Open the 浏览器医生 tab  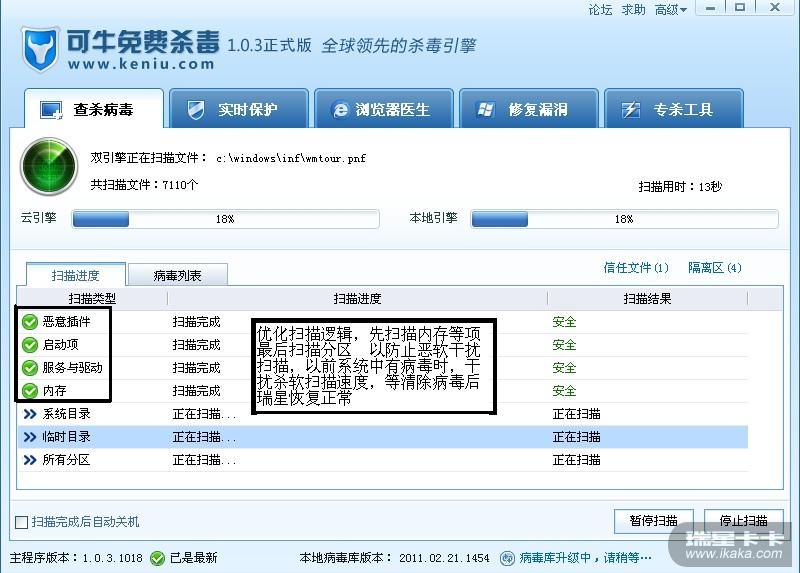[x=384, y=108]
